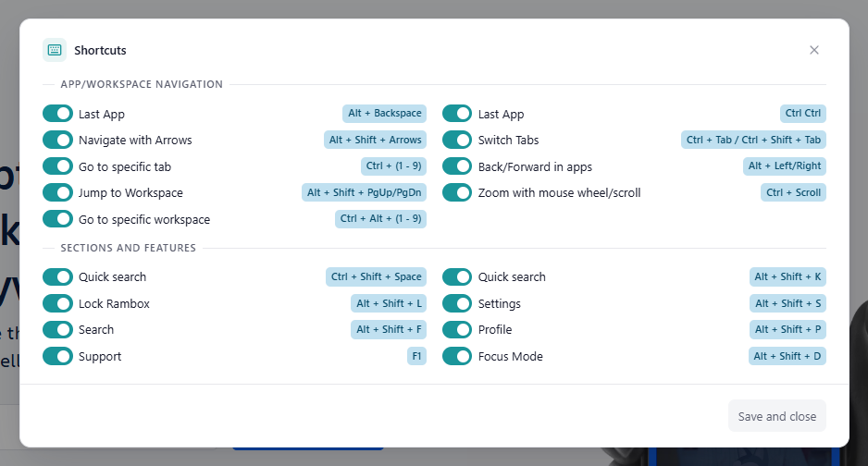This screenshot has height=466, width=868.
Task: Click APP/WORKSPACE NAVIGATION section heading
Action: pyautogui.click(x=142, y=84)
